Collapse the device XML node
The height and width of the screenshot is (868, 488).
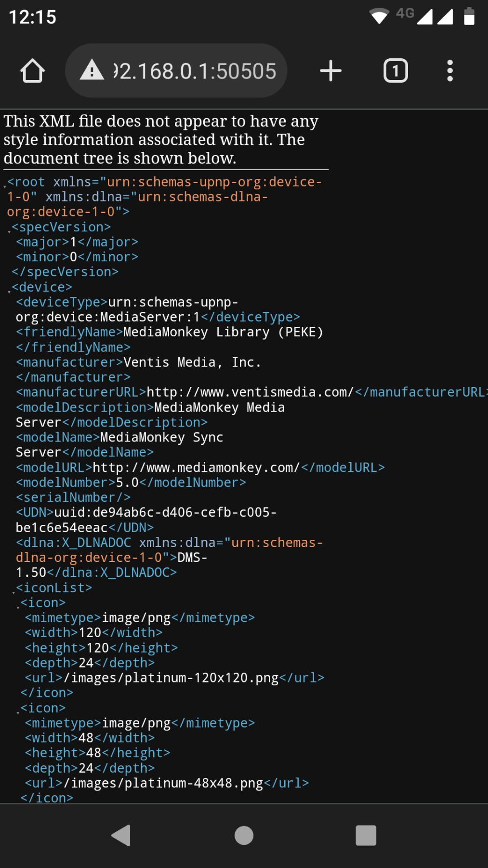click(9, 291)
